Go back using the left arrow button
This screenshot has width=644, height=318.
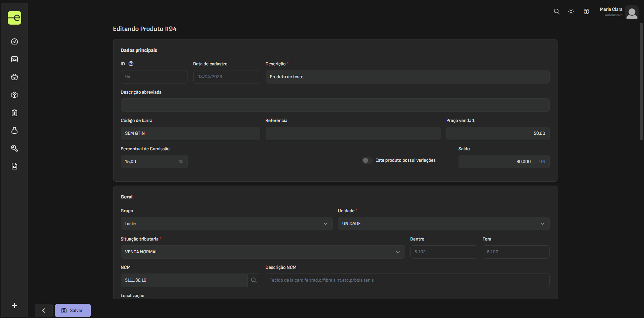click(x=44, y=311)
